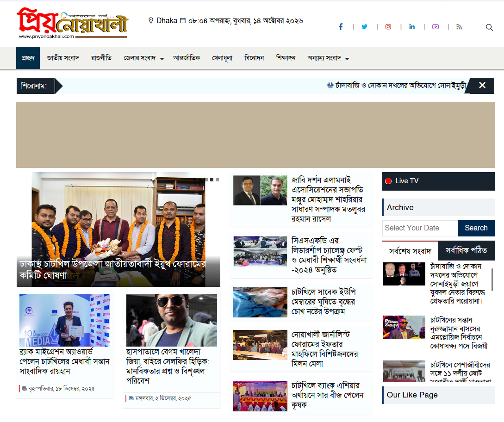Open the খেলাধূলা menu item
Viewport: 504px width, 422px height.
point(222,58)
